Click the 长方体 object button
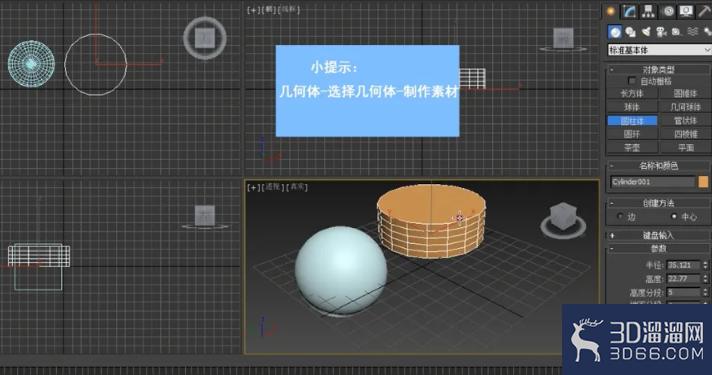Viewport: 712px width, 375px height. 632,94
